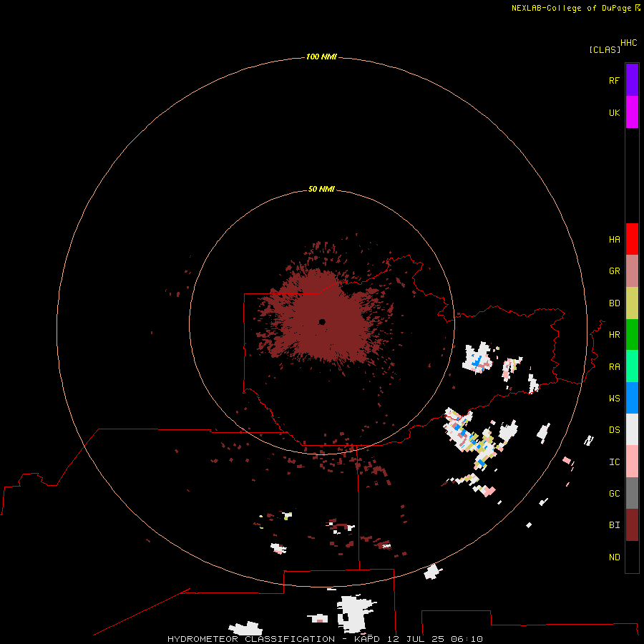Click the 12 JUL 25 date text
The image size is (644, 644).
[415, 639]
